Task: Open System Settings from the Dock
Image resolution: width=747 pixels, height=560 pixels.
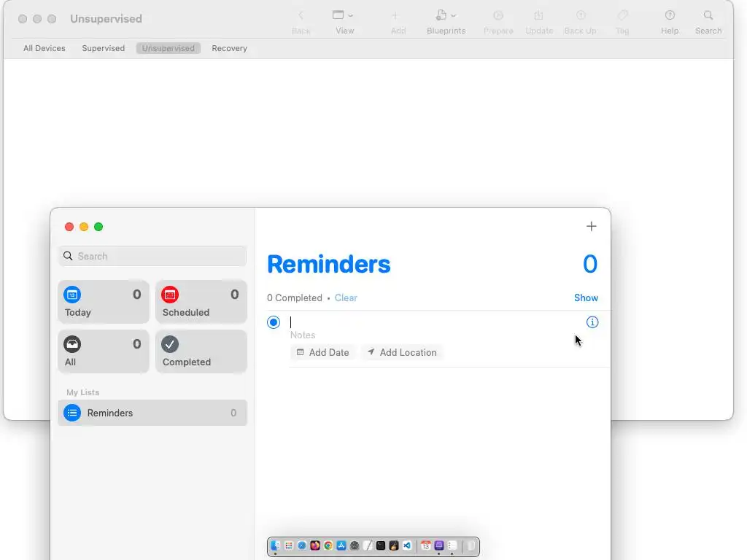Action: pos(355,545)
